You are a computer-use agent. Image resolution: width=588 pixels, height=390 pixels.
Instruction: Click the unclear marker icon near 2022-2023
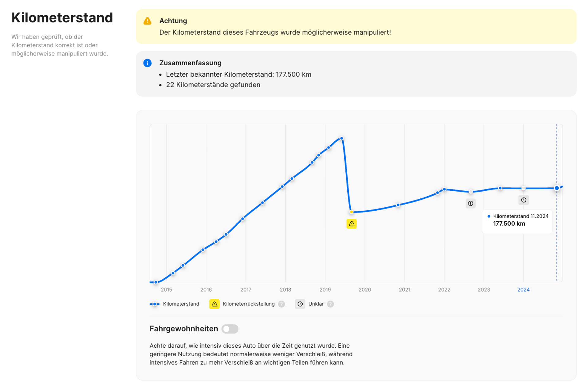[470, 203]
